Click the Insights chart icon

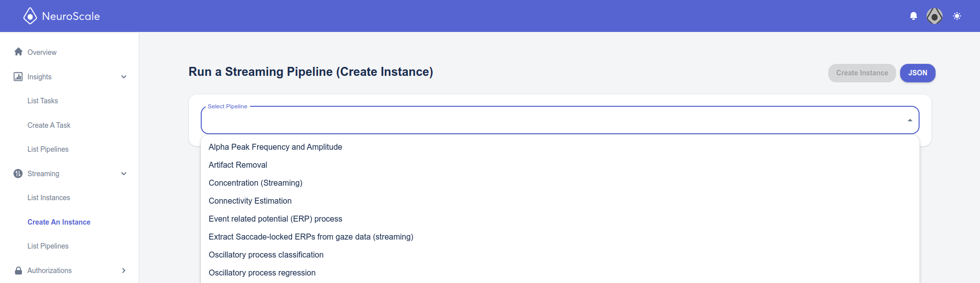[18, 76]
